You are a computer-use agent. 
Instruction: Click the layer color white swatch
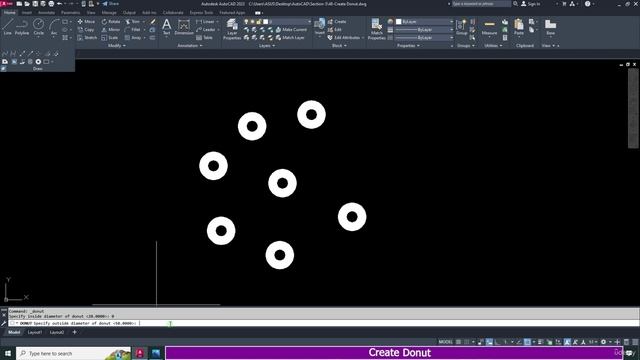click(x=265, y=21)
